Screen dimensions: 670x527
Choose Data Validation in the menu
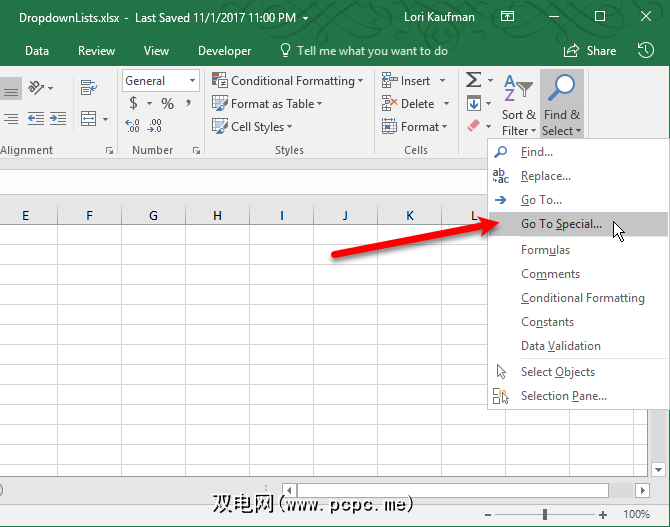560,346
